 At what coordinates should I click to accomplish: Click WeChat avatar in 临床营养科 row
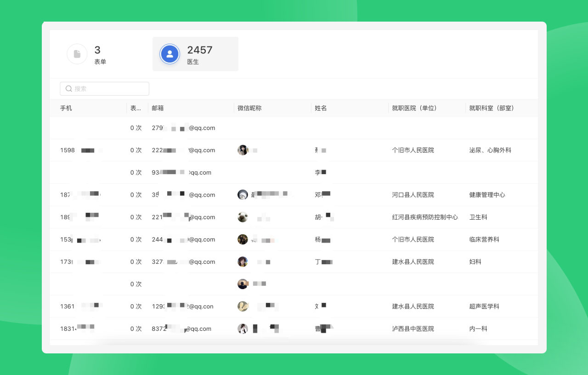243,239
